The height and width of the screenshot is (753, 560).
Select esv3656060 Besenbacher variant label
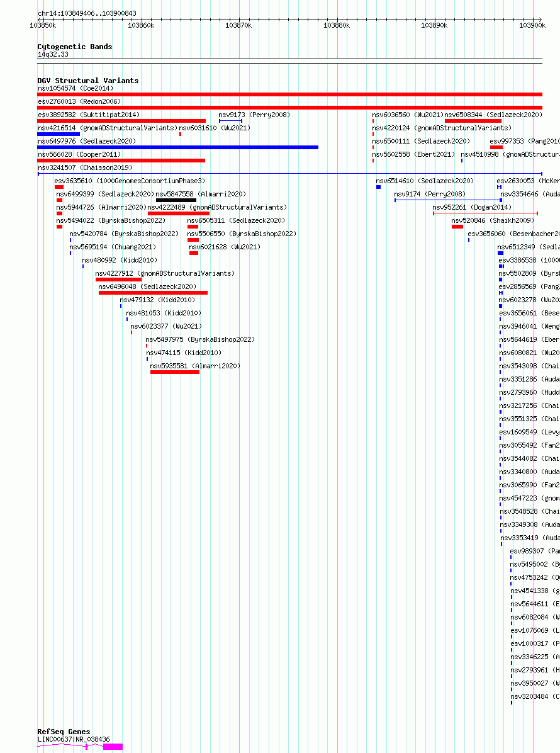513,234
